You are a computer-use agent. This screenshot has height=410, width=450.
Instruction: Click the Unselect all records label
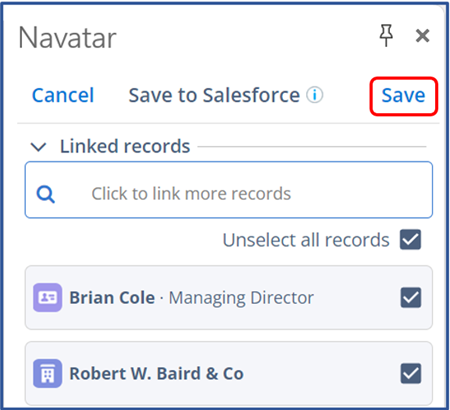306,240
